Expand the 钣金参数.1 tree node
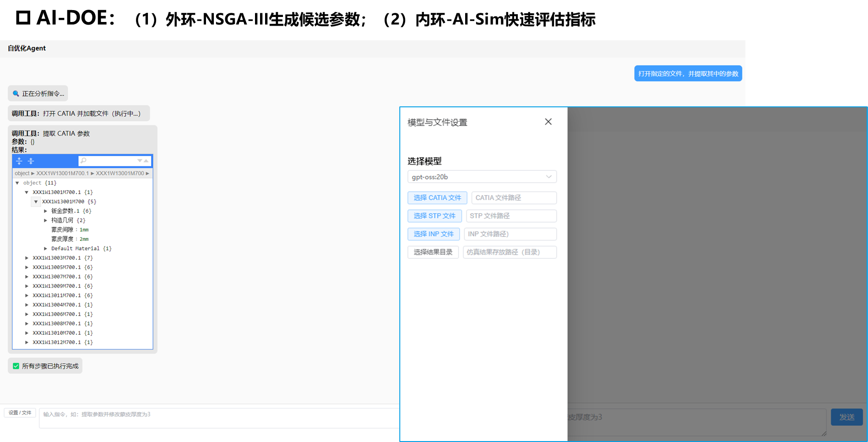 tap(45, 211)
